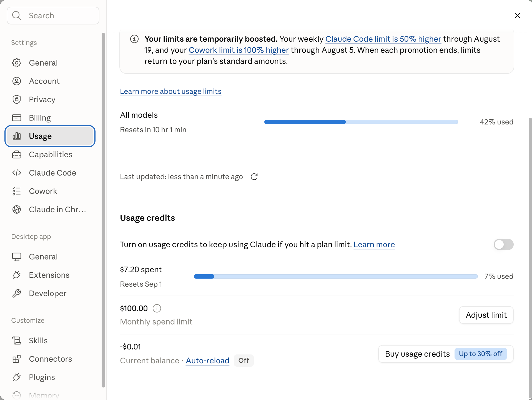Open General settings in the sidebar
532x400 pixels.
(50, 63)
